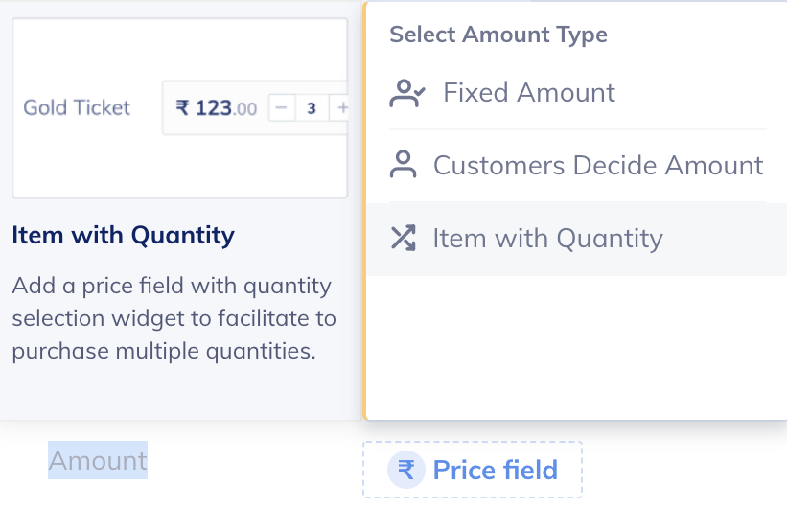This screenshot has height=532, width=787.
Task: Click the Select Amount Type header
Action: 498,35
